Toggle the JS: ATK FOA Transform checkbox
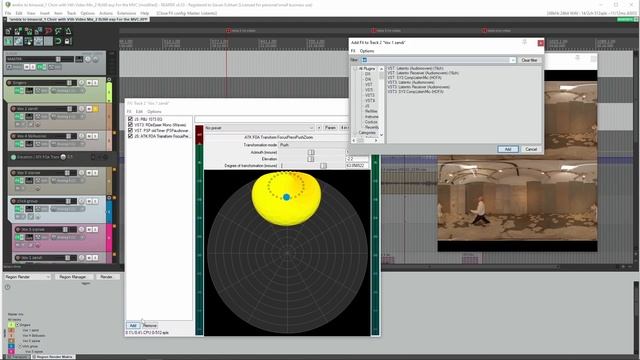Screen dimensions: 640x360 tap(131, 136)
